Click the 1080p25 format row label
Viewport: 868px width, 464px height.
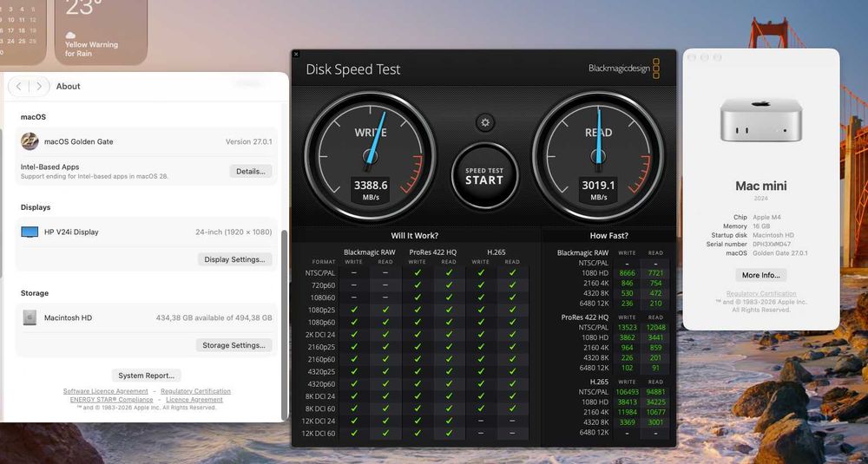(321, 310)
